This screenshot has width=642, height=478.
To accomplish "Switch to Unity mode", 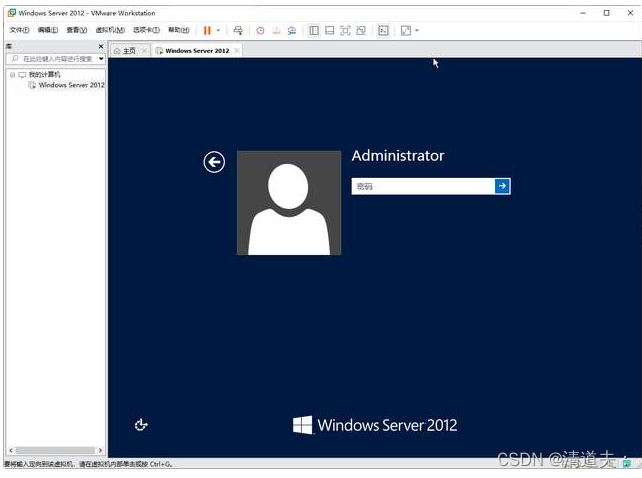I will click(361, 30).
